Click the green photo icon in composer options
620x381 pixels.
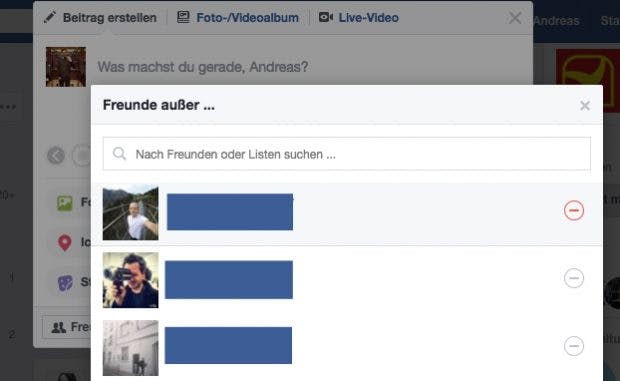(x=65, y=203)
